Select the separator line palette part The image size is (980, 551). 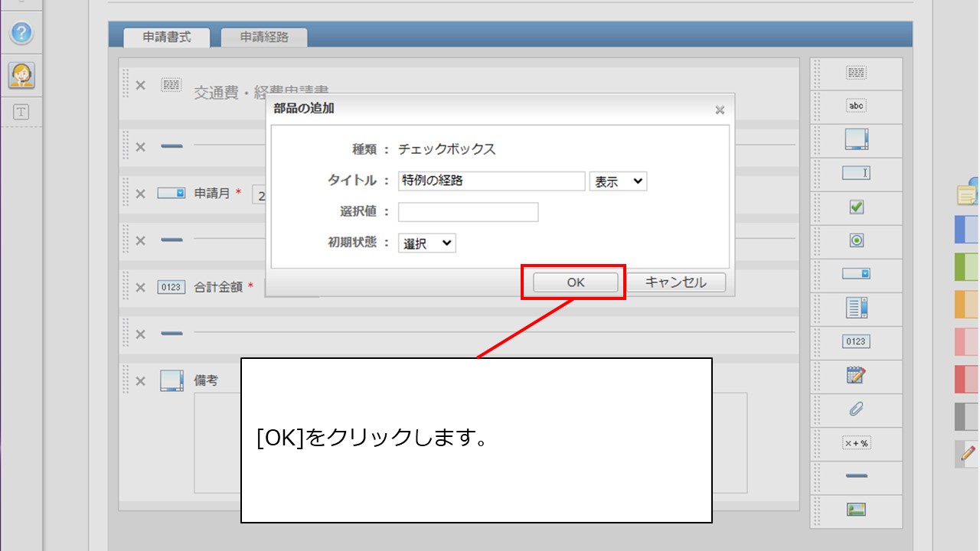click(856, 476)
